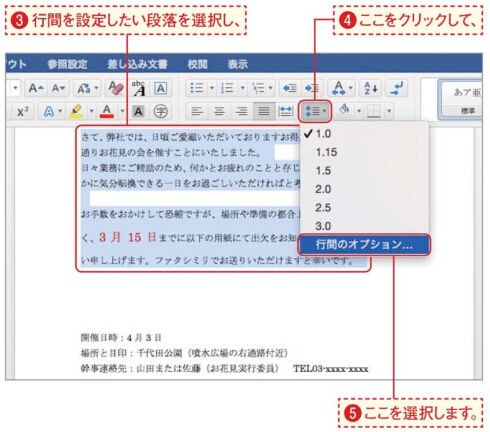Open the bullets style dropdown arrow
Viewport: 490px width, 432px height.
(x=212, y=88)
